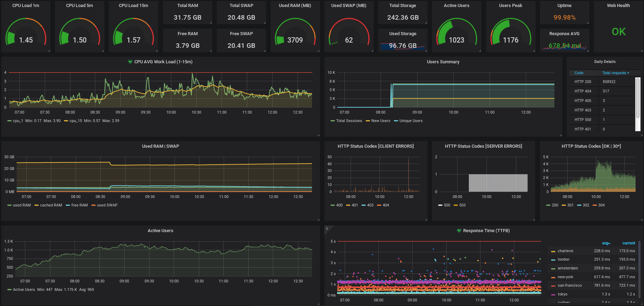Image resolution: width=644 pixels, height=306 pixels.
Task: Click the HTTP 404 row in Daily Details
Action: 602,91
